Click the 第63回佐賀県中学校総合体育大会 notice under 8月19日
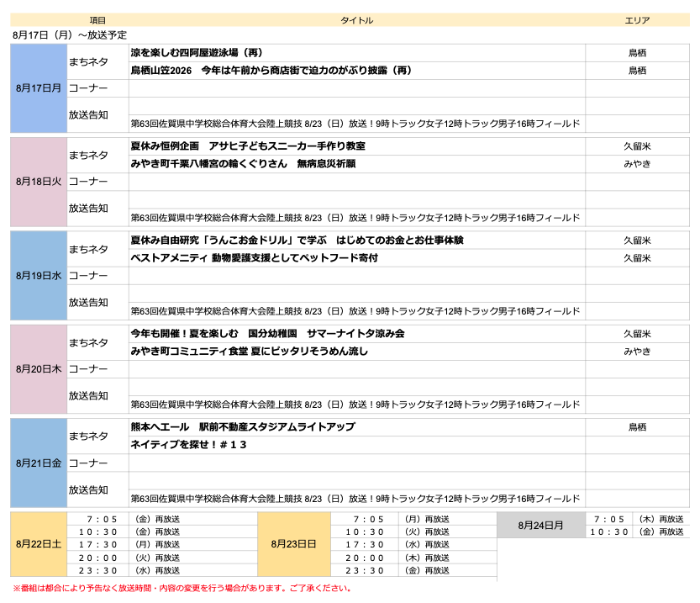This screenshot has height=603, width=700. (x=355, y=311)
